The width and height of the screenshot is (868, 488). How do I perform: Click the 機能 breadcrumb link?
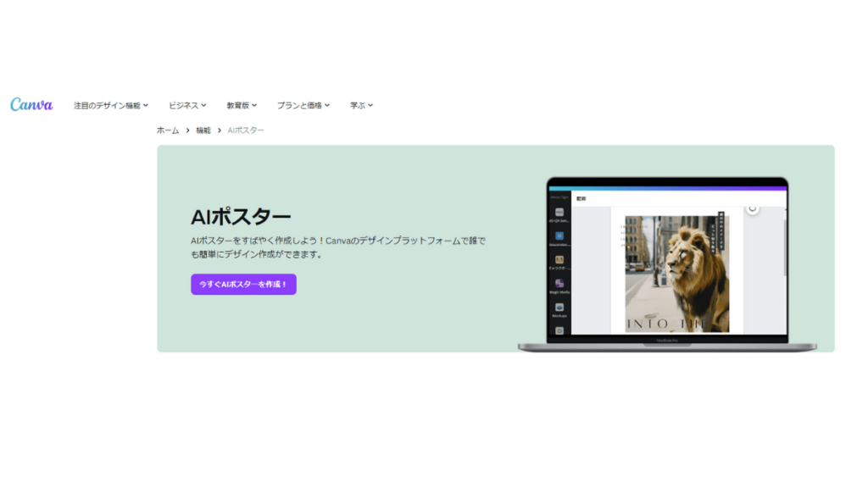[x=203, y=130]
